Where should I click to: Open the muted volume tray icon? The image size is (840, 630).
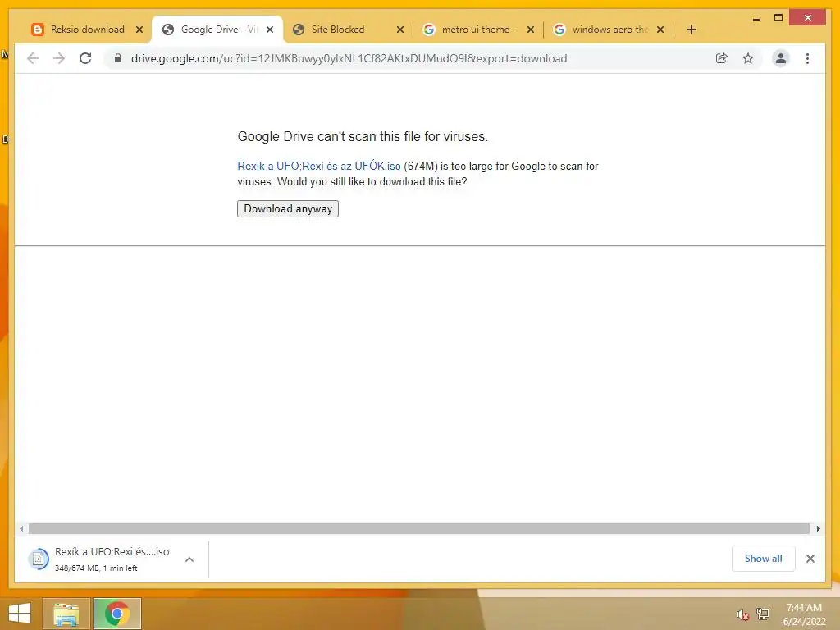tap(742, 614)
